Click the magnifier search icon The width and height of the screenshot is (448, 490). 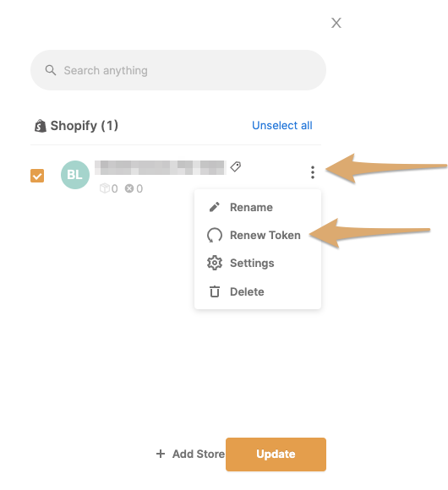51,70
